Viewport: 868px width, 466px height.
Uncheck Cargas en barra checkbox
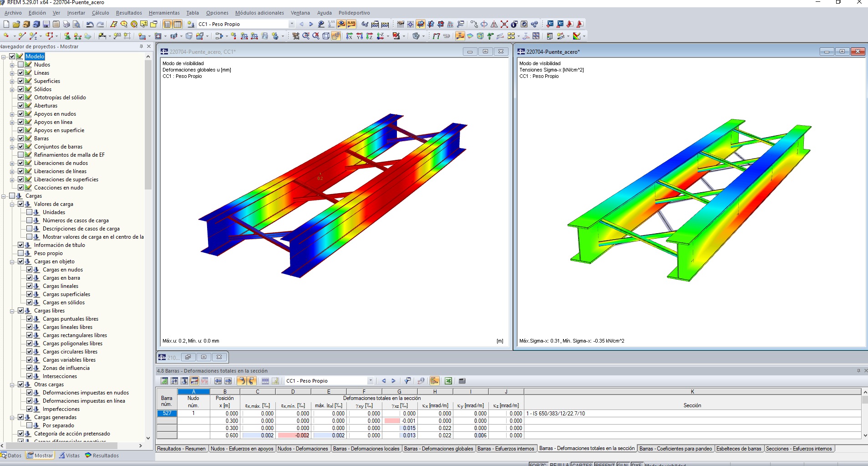click(x=30, y=278)
